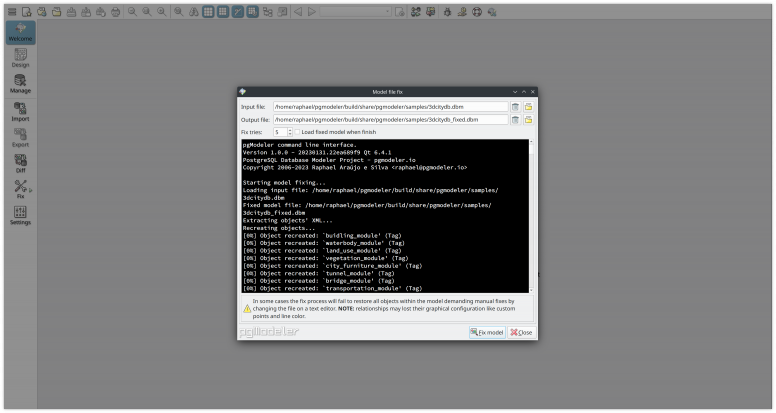
Task: Open the hamburger main menu icon
Action: pos(12,12)
